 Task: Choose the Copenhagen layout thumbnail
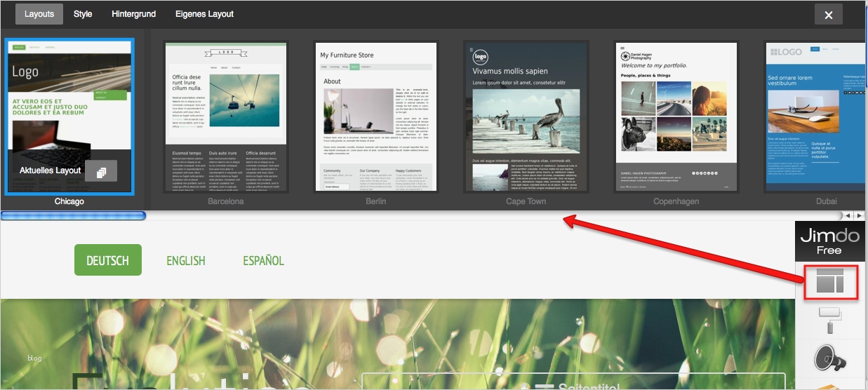tap(676, 116)
